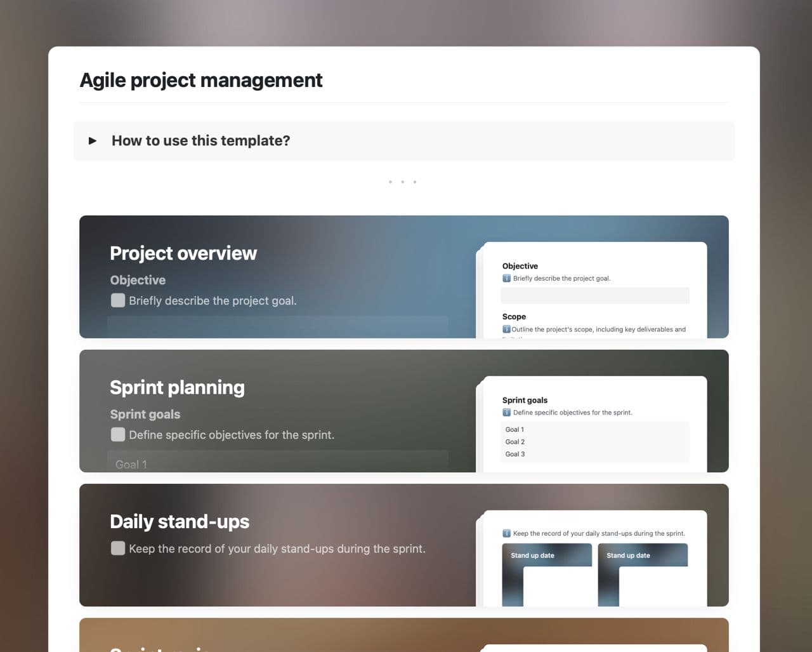Open the Project overview banner heading
This screenshot has width=812, height=652.
[x=183, y=253]
